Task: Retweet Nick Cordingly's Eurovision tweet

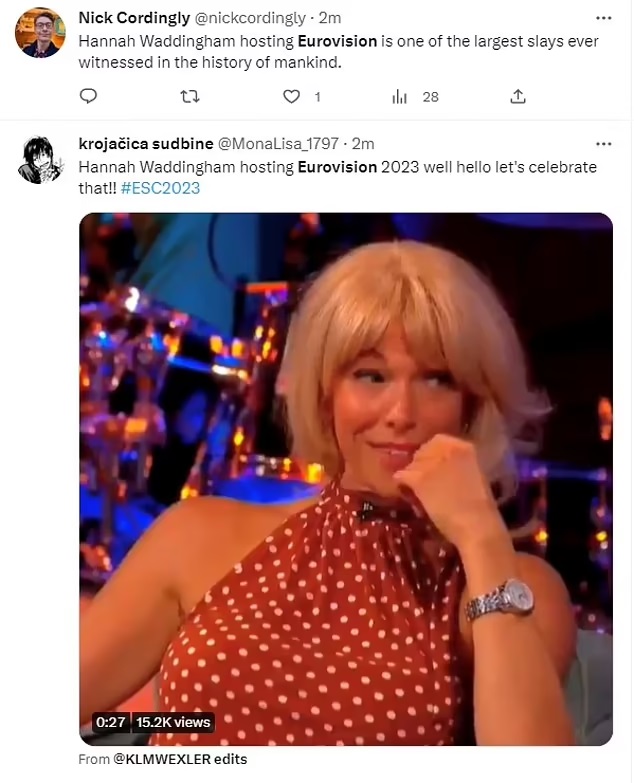Action: click(x=189, y=97)
